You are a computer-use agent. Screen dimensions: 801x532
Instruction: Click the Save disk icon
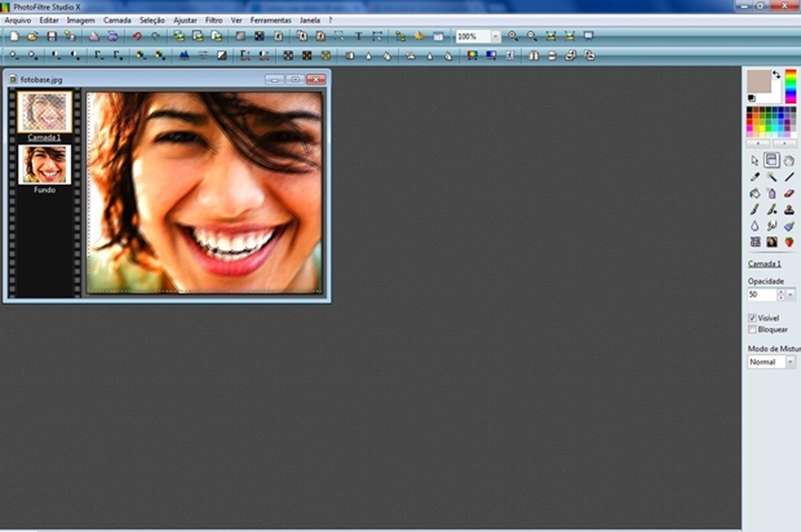point(52,36)
